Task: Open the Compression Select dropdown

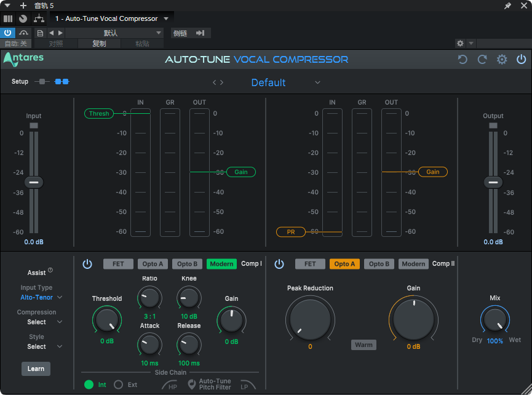Action: pos(44,322)
